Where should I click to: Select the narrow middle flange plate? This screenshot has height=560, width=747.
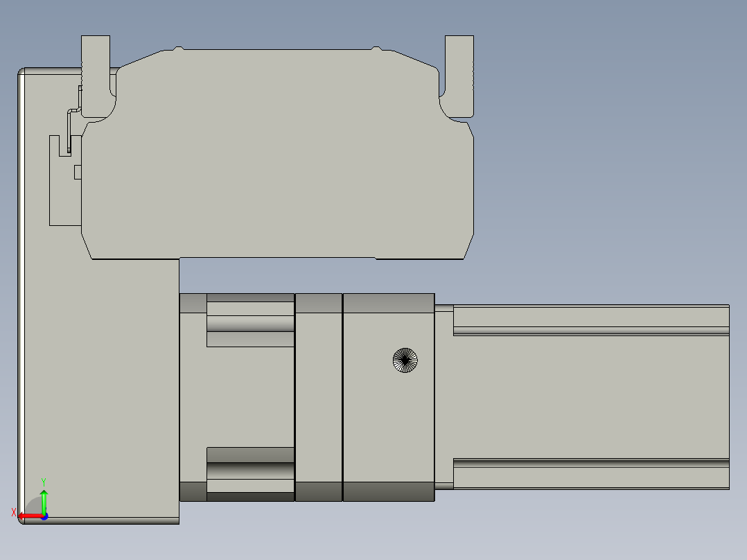319,395
